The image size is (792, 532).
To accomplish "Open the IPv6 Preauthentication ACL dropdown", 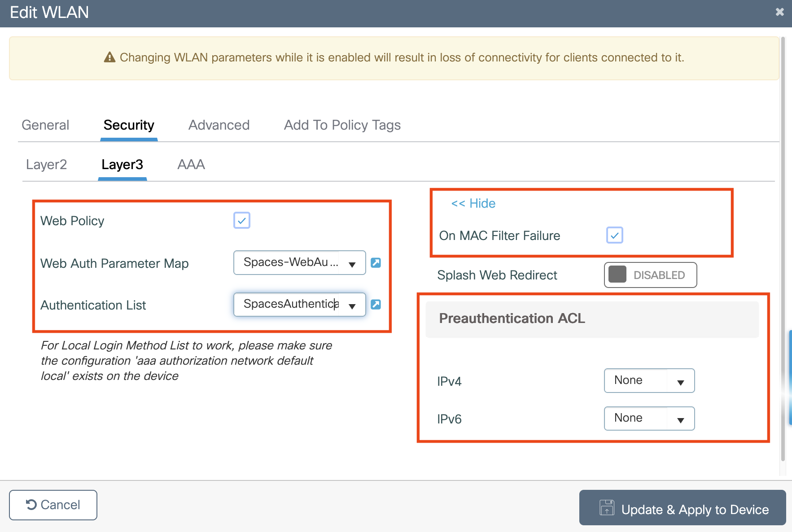I will (x=680, y=419).
